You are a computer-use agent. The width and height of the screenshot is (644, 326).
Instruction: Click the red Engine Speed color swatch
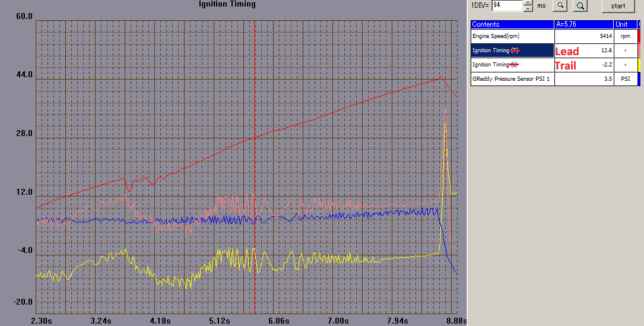click(638, 36)
